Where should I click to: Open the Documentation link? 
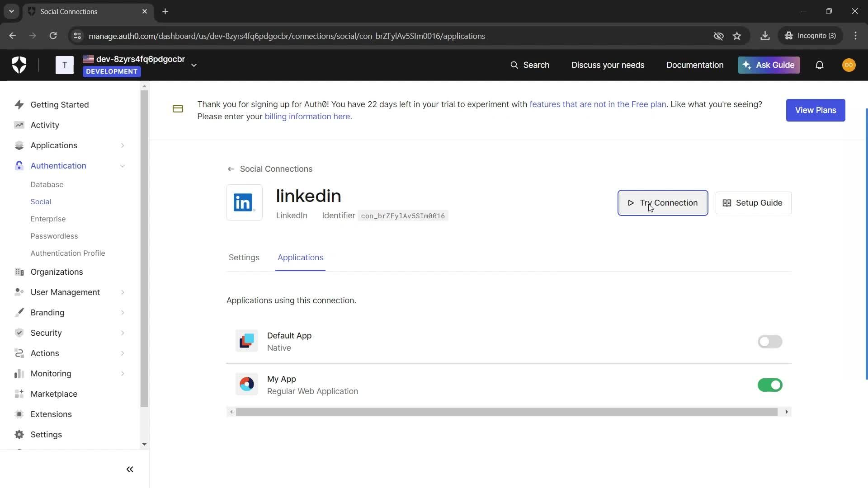(x=695, y=65)
